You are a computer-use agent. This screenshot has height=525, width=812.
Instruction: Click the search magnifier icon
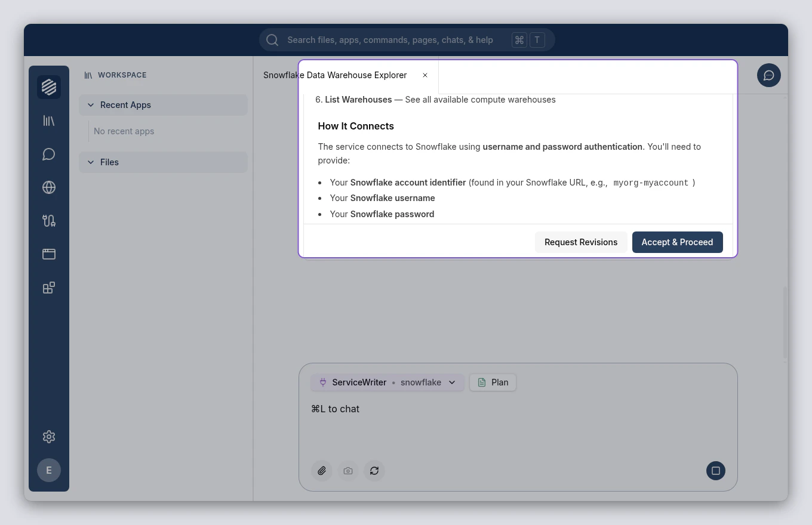coord(272,40)
